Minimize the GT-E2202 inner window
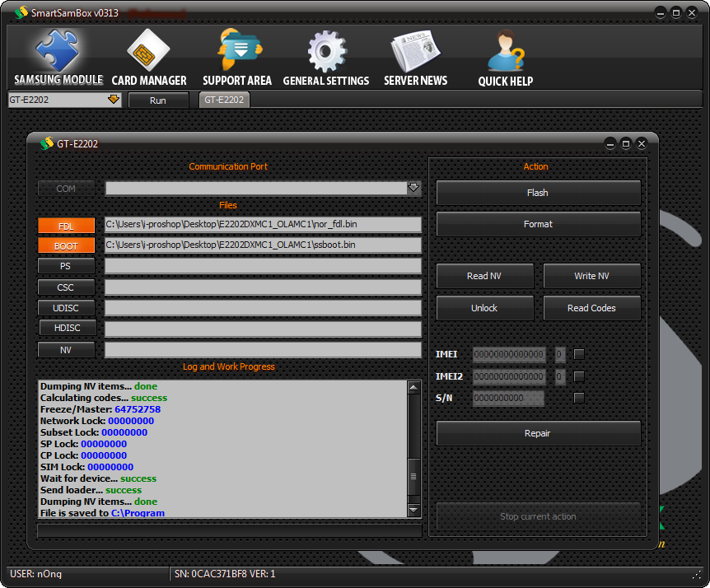Screen dimensions: 710x588 [610, 144]
